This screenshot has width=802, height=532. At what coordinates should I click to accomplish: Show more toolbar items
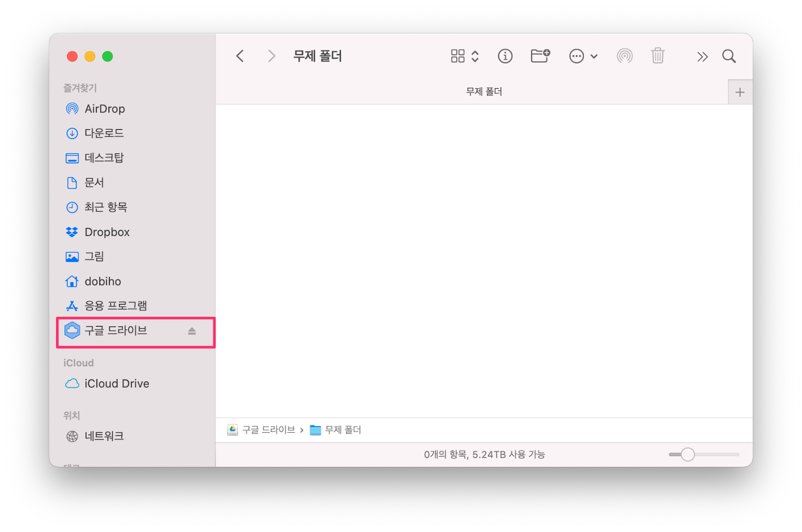click(702, 56)
